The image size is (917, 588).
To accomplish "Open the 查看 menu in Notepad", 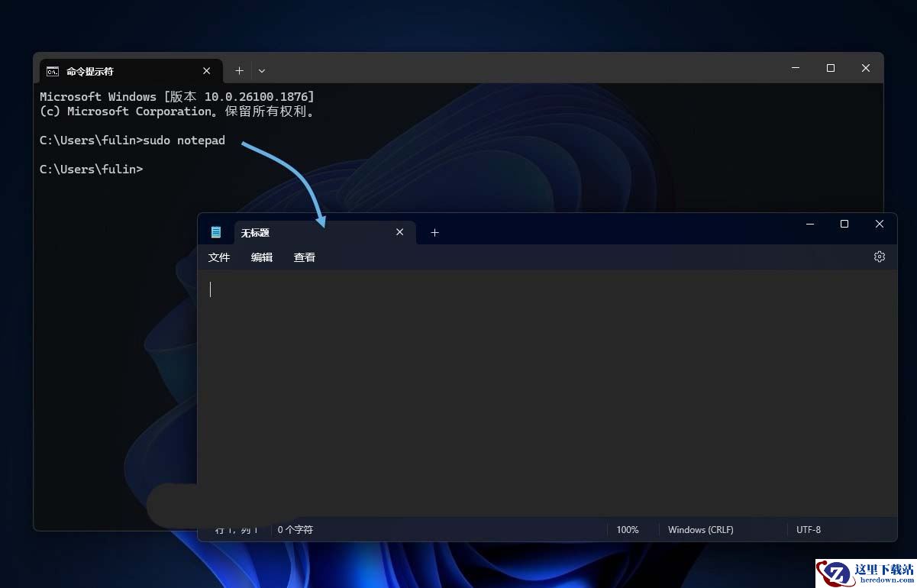I will (305, 257).
